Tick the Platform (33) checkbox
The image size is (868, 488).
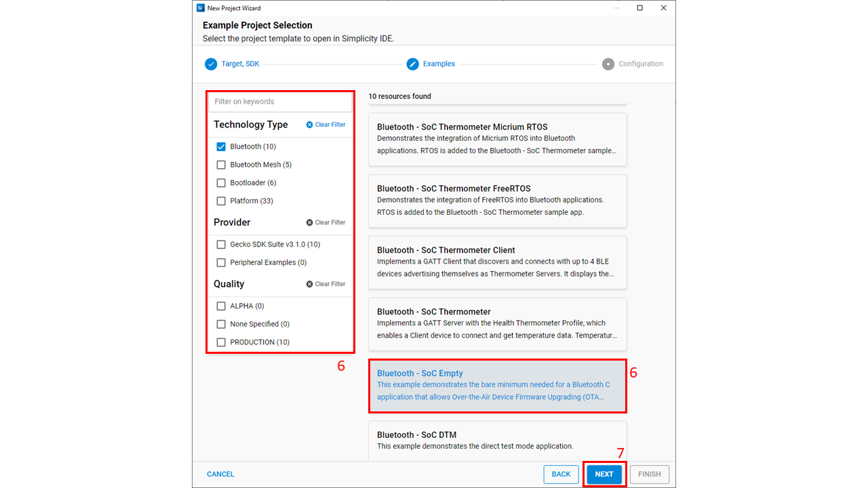pyautogui.click(x=221, y=201)
